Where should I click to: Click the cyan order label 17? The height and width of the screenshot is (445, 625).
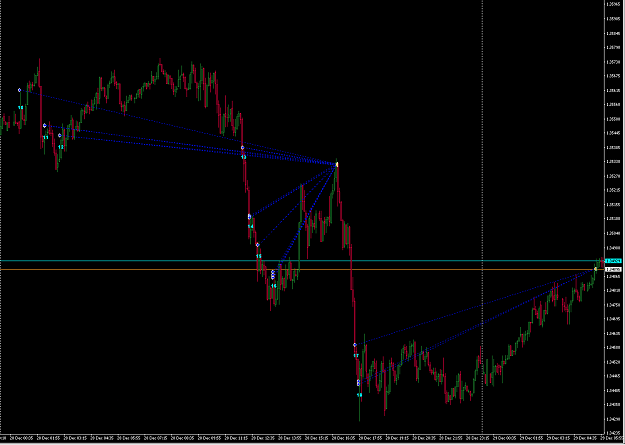point(356,355)
